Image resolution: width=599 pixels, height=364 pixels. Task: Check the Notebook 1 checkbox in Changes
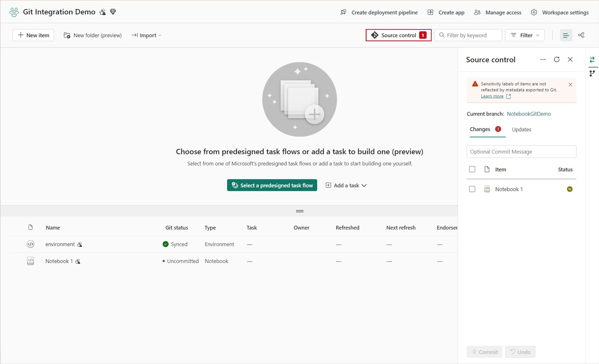pyautogui.click(x=472, y=189)
